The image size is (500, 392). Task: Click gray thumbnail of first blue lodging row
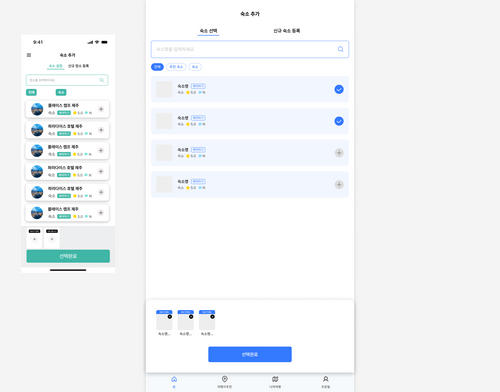[164, 89]
